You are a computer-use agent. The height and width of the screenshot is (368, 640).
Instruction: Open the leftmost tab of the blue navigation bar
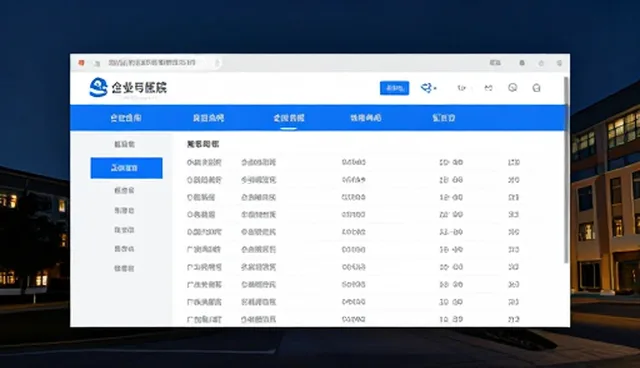click(x=126, y=118)
